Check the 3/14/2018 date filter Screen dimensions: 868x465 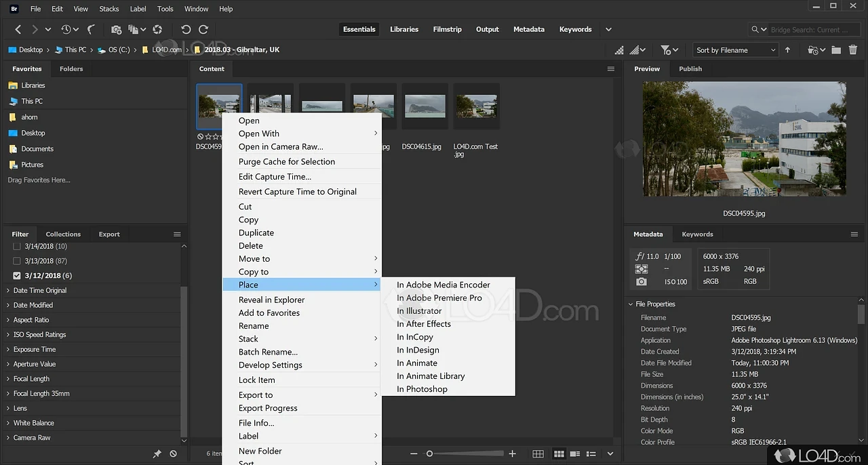tap(17, 246)
